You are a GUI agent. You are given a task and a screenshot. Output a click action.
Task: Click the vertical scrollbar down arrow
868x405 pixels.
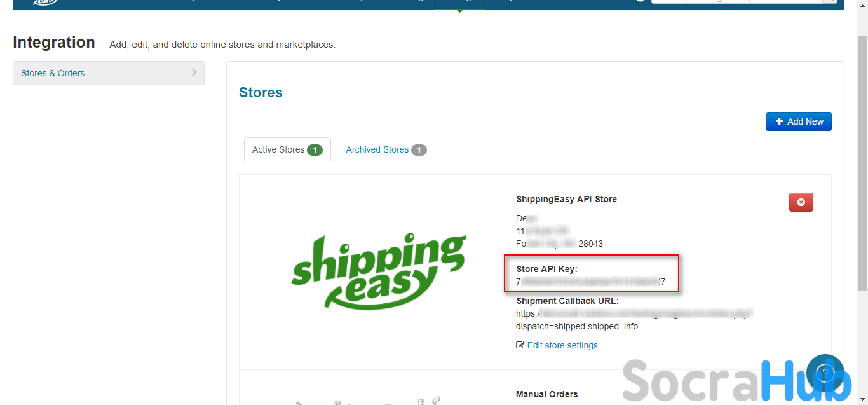click(x=862, y=400)
